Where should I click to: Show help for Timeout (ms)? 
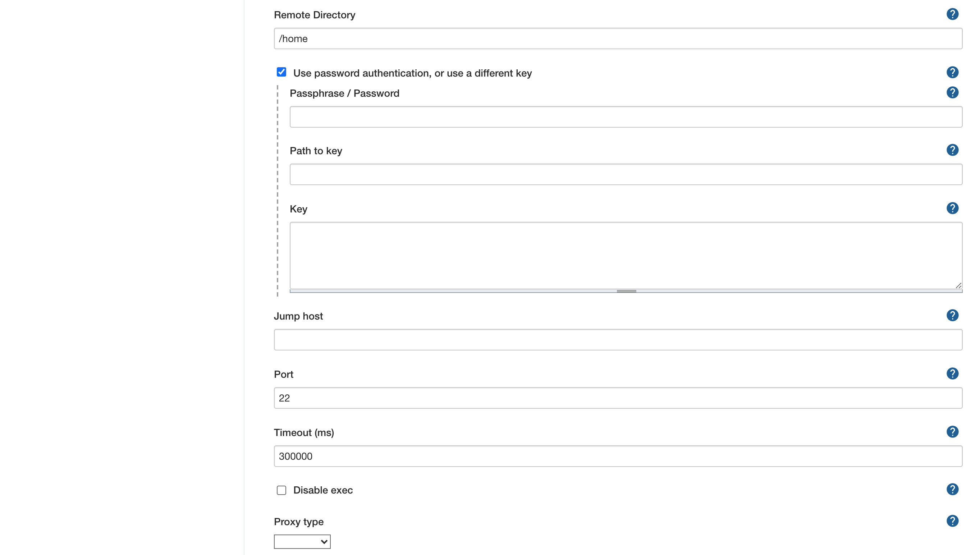[x=952, y=432]
